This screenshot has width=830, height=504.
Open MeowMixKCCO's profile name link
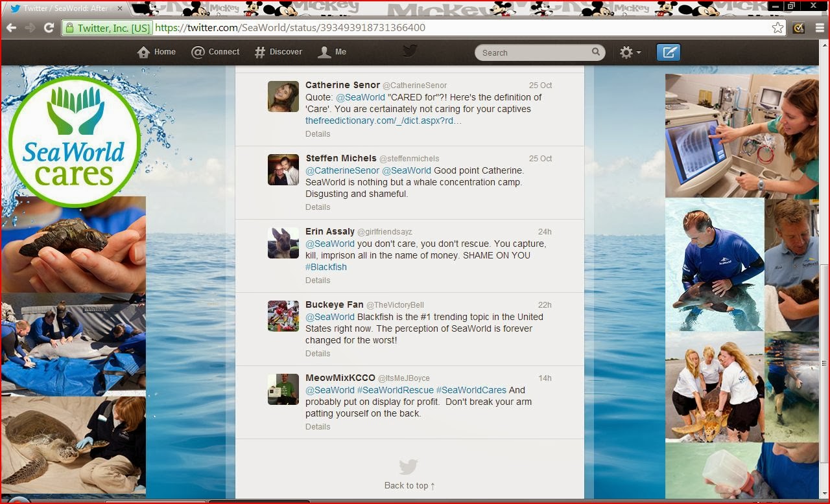tap(340, 378)
